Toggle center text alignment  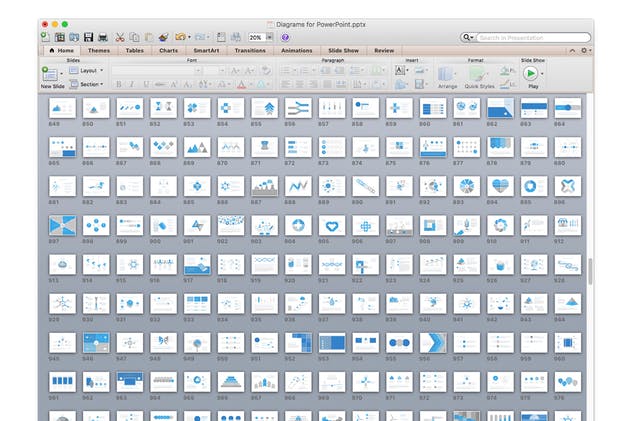tap(299, 85)
